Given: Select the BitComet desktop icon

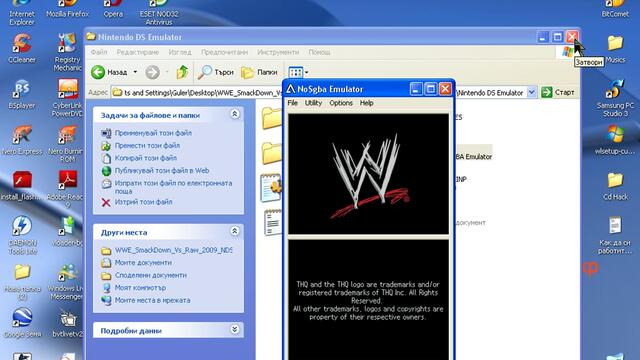Looking at the screenshot, I should coord(615,9).
